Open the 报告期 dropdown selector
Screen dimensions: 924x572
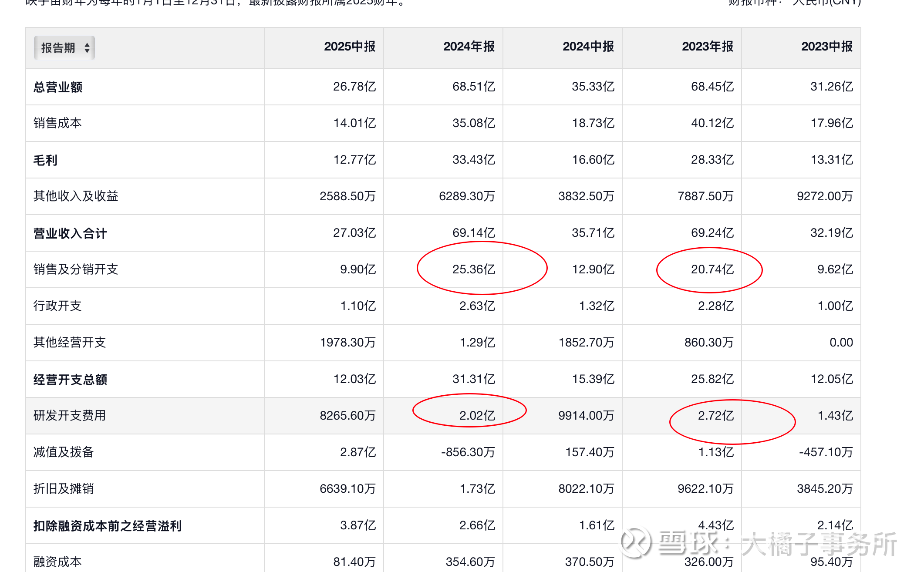tap(64, 47)
